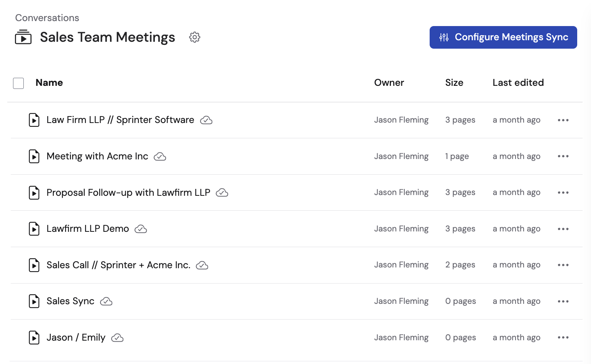Open the options menu for Law Firm LLP // Sprinter Software

563,120
